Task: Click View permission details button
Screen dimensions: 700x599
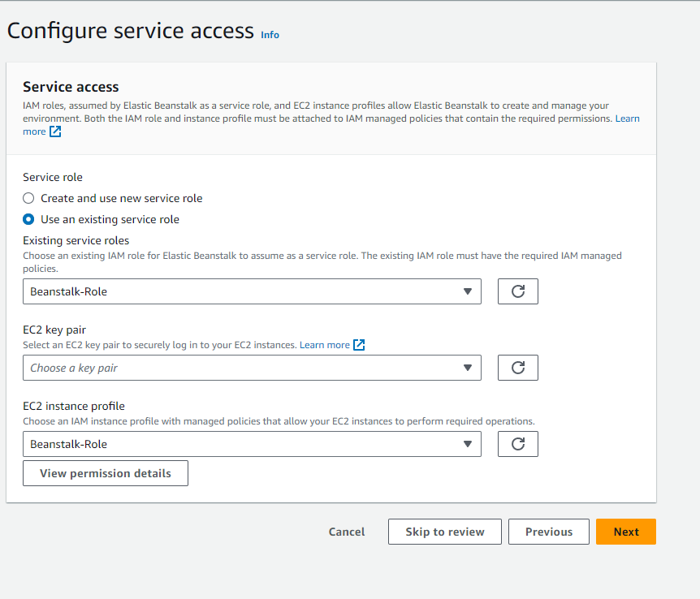Action: pyautogui.click(x=106, y=473)
